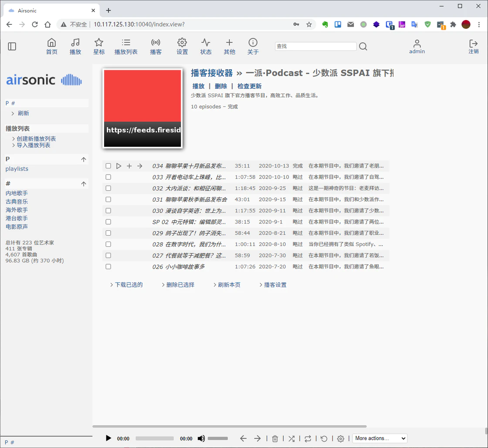Viewport: 488px width, 448px height.
Task: Tick the checkbox for episode 026
Action: tap(108, 266)
